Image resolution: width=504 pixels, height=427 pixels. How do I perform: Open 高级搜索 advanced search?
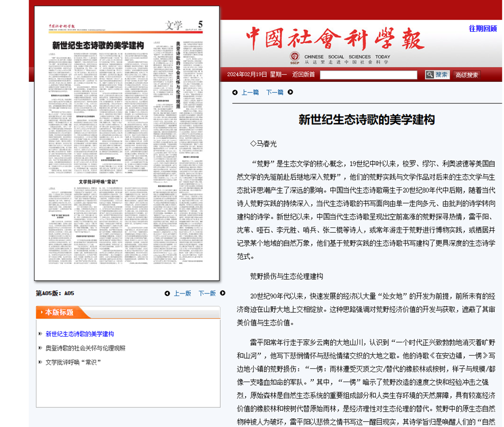(x=466, y=75)
